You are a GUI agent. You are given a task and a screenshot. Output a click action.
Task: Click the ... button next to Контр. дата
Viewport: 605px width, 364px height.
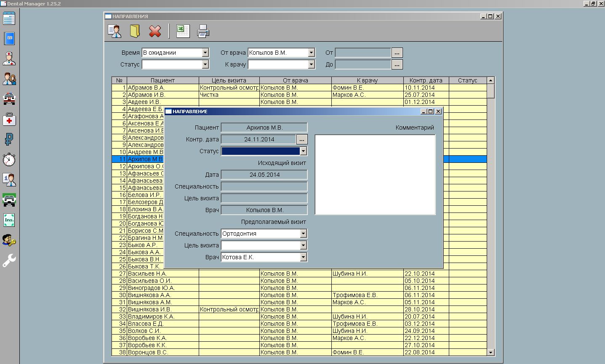pos(302,139)
